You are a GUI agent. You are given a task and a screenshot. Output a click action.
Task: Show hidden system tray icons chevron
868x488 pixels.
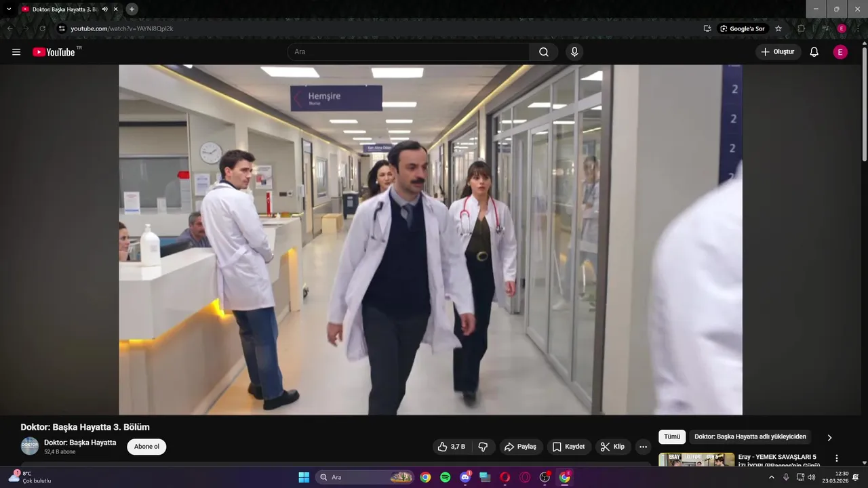(x=771, y=477)
